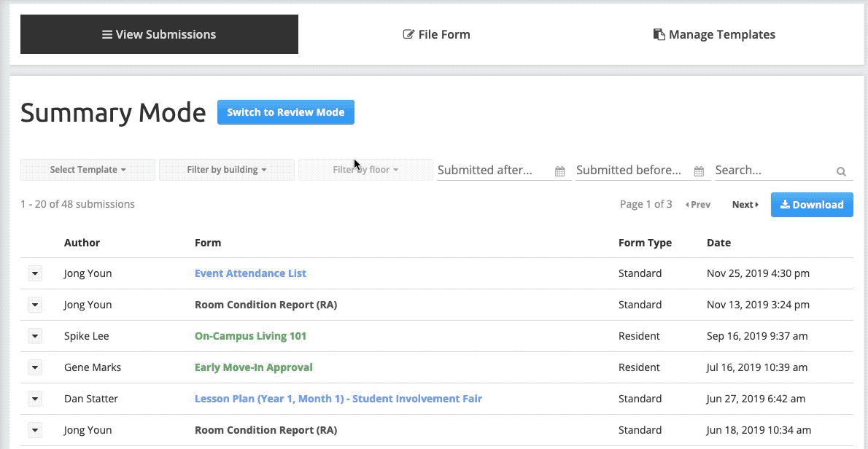Click into the Search text field

pos(773,170)
